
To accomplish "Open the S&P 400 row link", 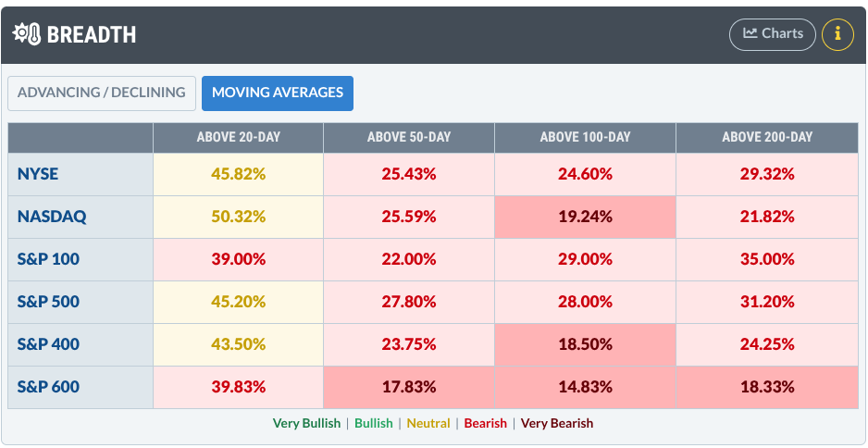I will pyautogui.click(x=48, y=344).
